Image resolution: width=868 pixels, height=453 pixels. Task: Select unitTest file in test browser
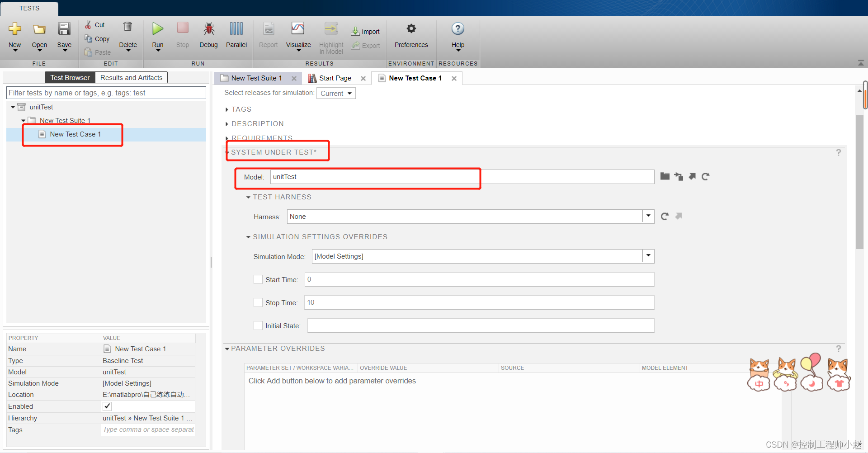click(41, 107)
